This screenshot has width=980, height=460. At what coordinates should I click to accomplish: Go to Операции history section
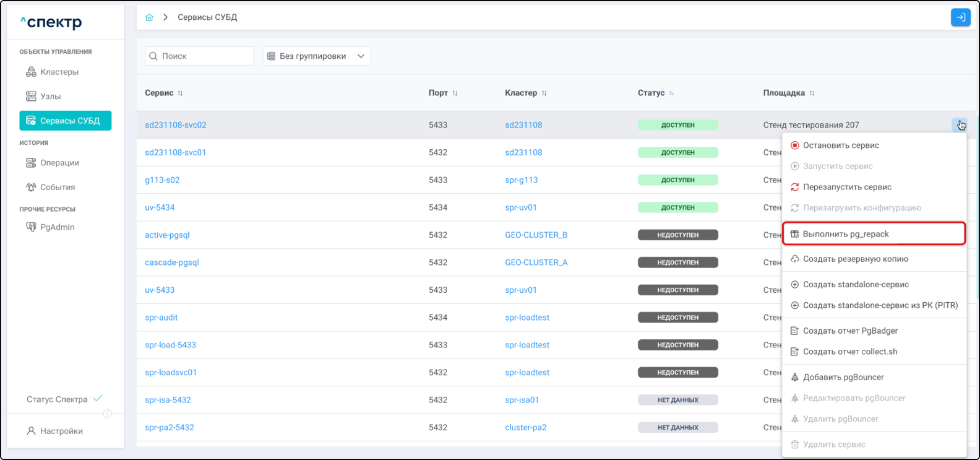[x=59, y=163]
